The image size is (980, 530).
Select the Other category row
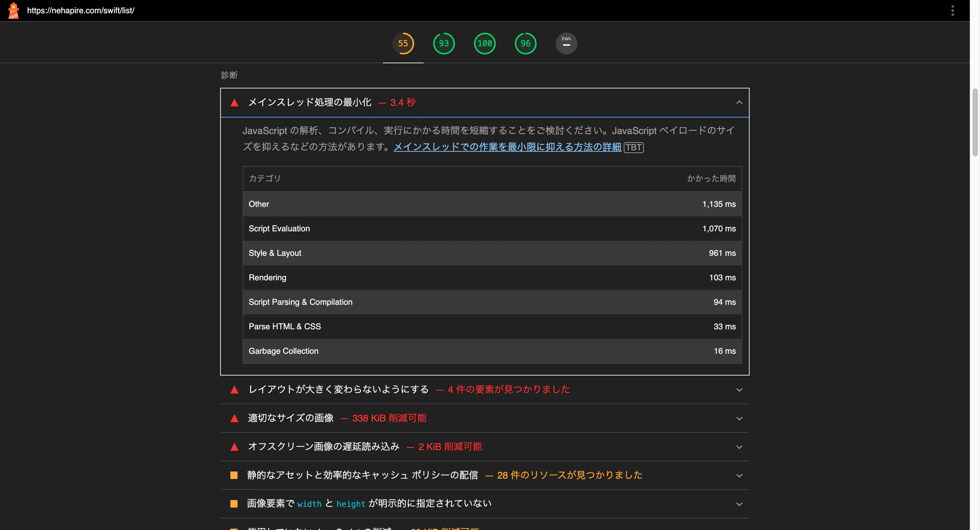[x=492, y=204]
